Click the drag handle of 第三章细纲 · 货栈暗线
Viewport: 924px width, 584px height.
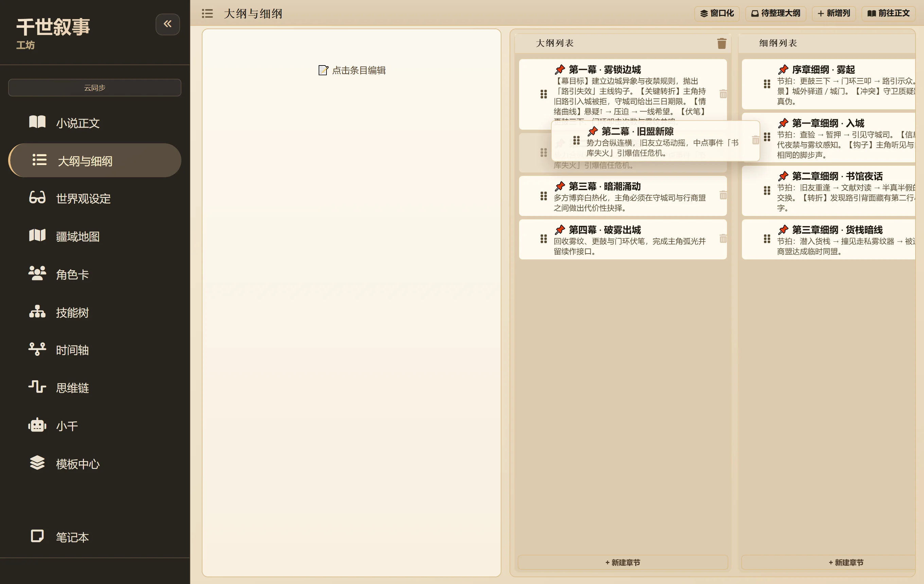pos(767,239)
